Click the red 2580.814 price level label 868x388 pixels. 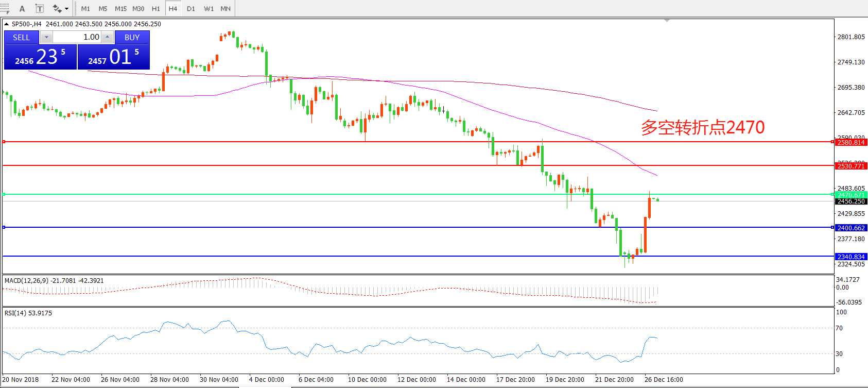(850, 142)
